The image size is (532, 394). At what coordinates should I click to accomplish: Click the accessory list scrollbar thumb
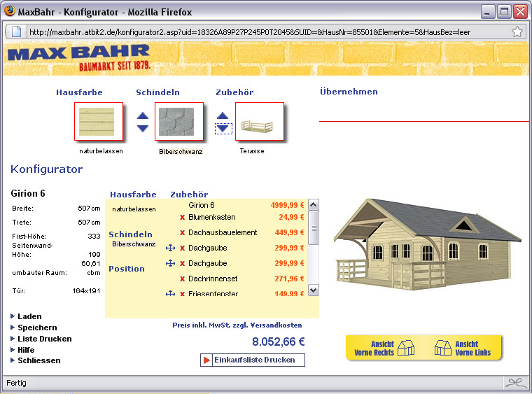pos(313,228)
